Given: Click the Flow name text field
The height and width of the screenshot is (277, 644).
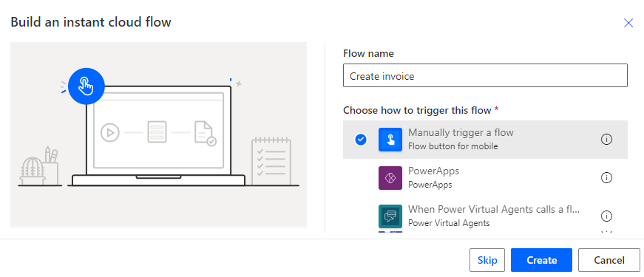Looking at the screenshot, I should click(485, 75).
